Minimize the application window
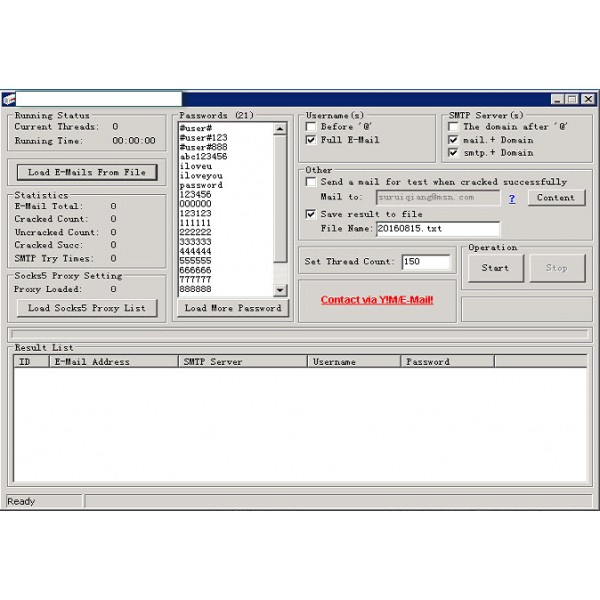The height and width of the screenshot is (600, 600). [558, 99]
